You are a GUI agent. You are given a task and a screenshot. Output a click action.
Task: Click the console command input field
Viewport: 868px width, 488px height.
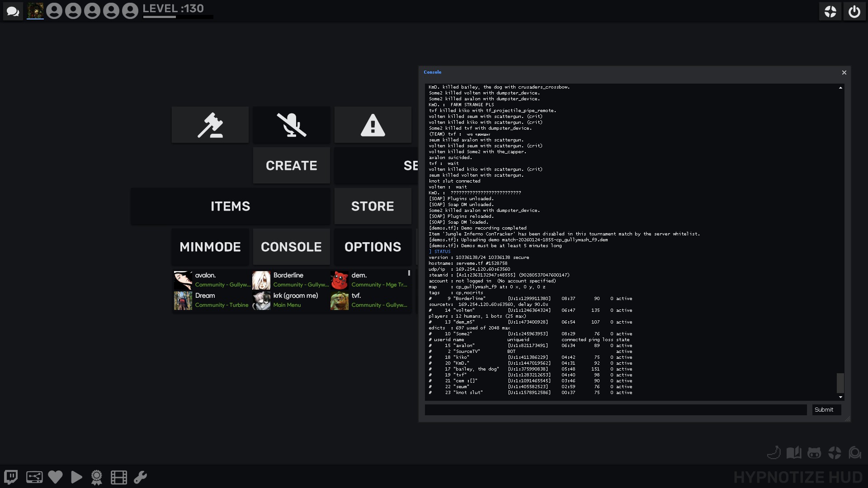pos(615,410)
